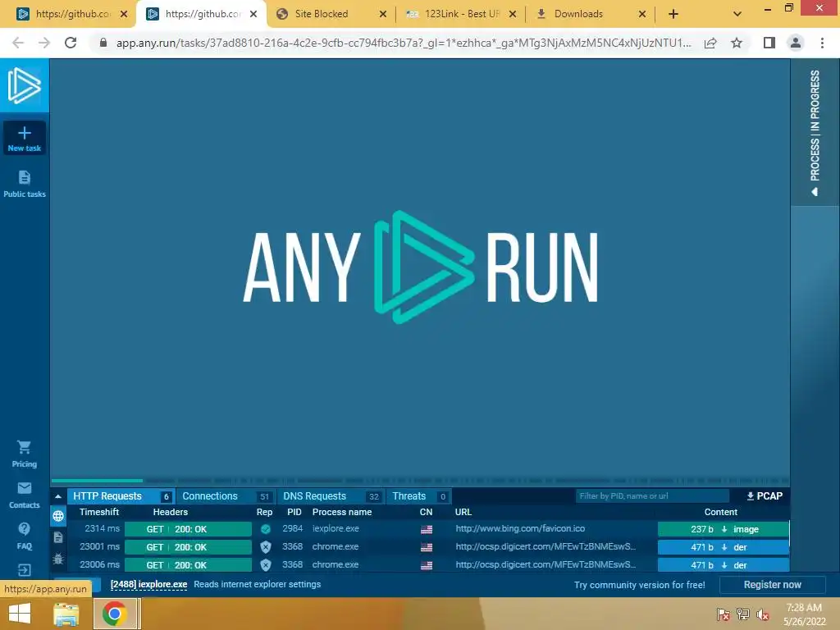Click the Process name column header
Viewport: 840px width, 630px height.
pyautogui.click(x=342, y=512)
